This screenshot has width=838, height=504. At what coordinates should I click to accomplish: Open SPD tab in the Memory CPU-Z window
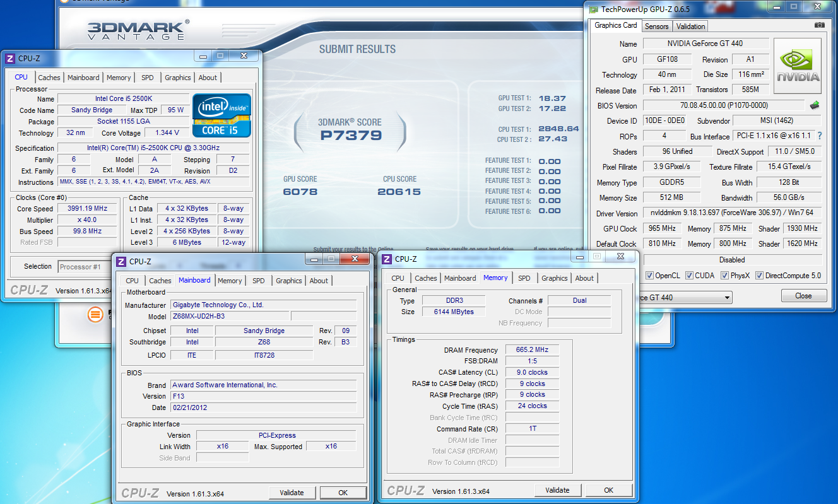[524, 278]
